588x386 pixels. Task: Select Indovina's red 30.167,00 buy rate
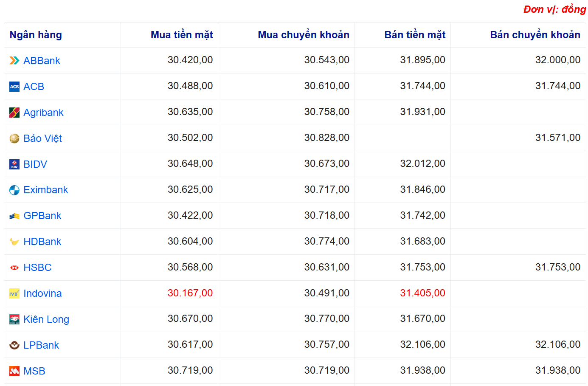pyautogui.click(x=190, y=293)
